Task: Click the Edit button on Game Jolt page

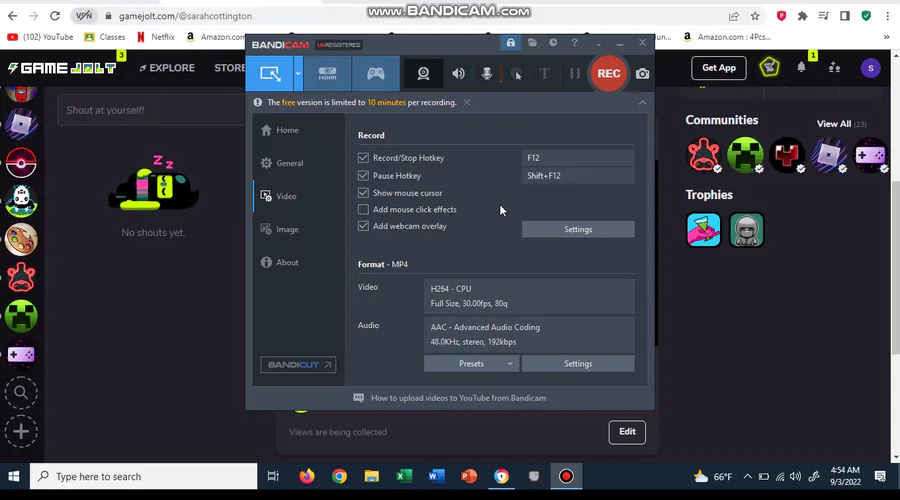Action: point(627,432)
